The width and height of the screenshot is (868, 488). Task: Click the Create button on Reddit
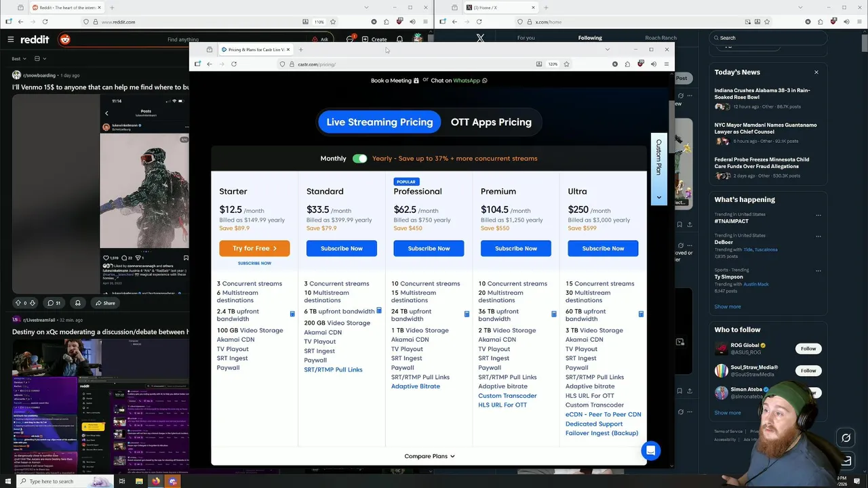tap(374, 39)
